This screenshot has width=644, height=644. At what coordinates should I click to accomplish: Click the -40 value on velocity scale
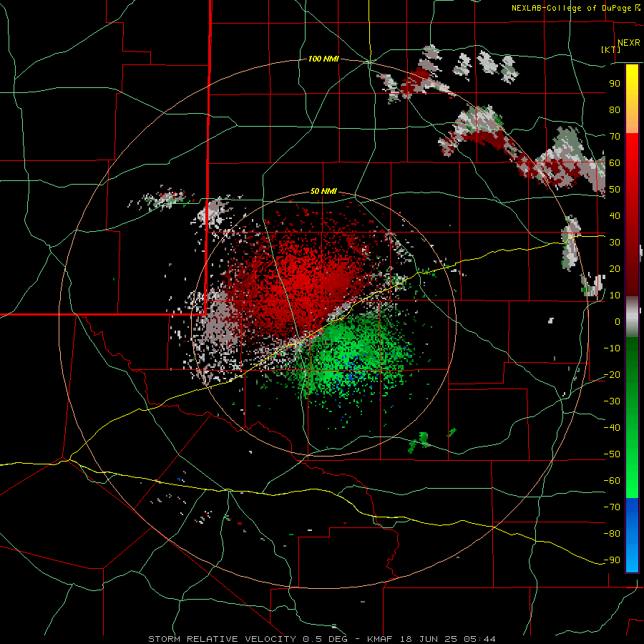612,428
